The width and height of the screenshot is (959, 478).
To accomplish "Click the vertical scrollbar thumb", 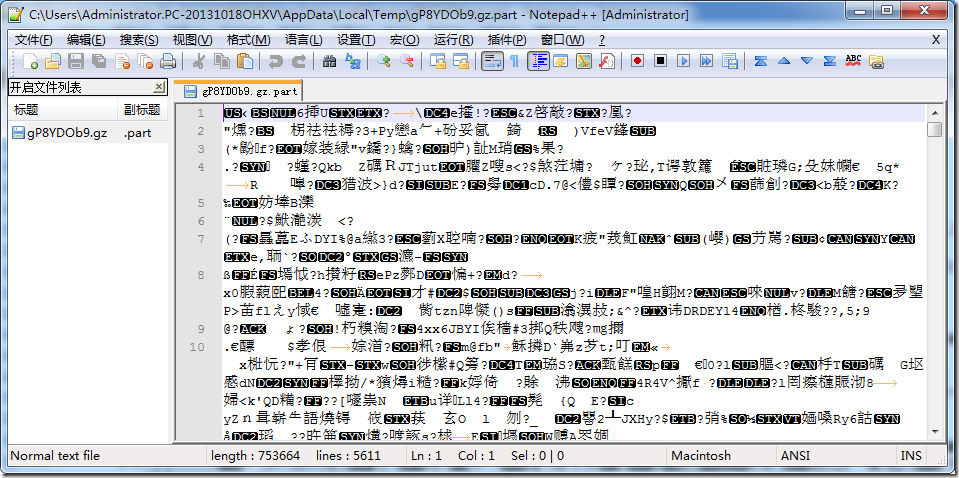I will 934,130.
